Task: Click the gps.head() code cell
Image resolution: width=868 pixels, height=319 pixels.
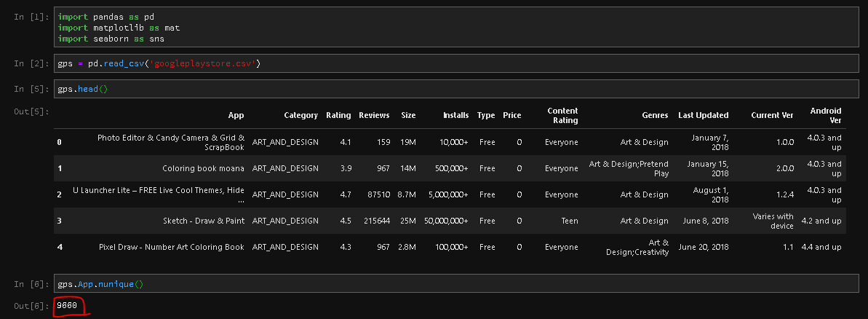Action: (456, 89)
